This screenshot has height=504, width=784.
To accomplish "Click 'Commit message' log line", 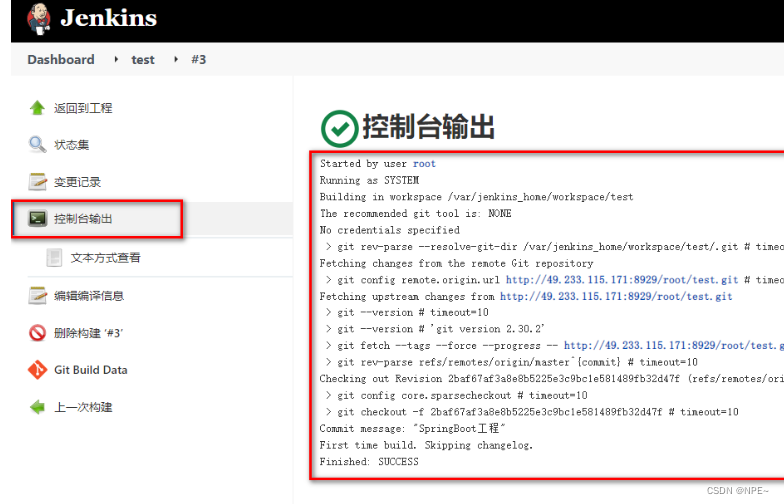I will 412,428.
